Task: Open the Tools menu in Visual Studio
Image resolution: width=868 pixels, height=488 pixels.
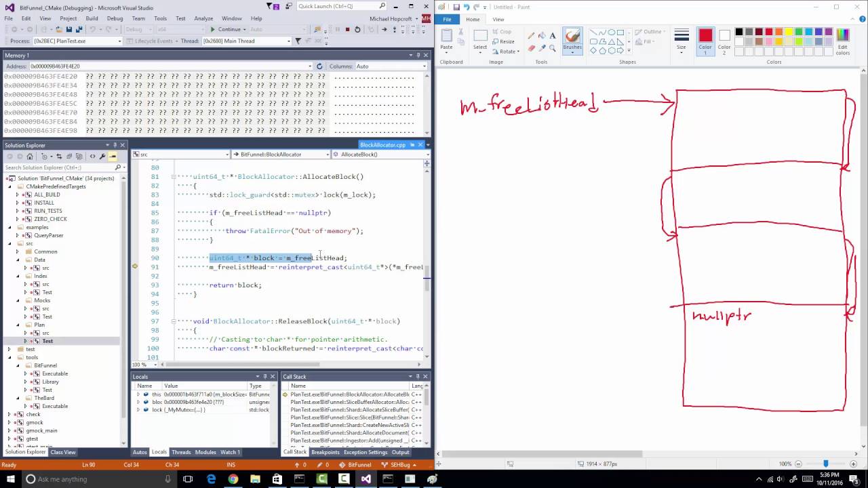Action: (x=160, y=18)
